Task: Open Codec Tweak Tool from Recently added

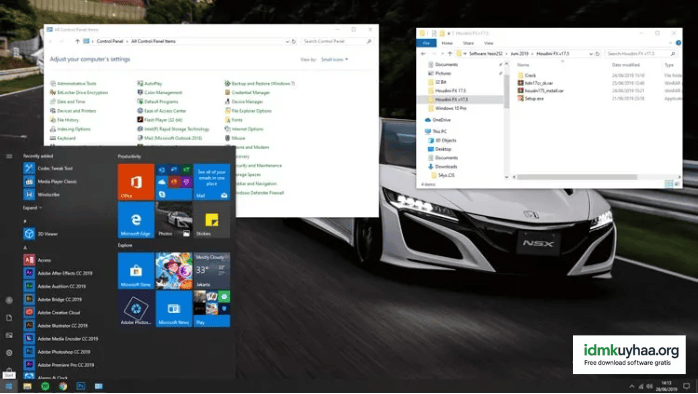Action: [x=48, y=168]
